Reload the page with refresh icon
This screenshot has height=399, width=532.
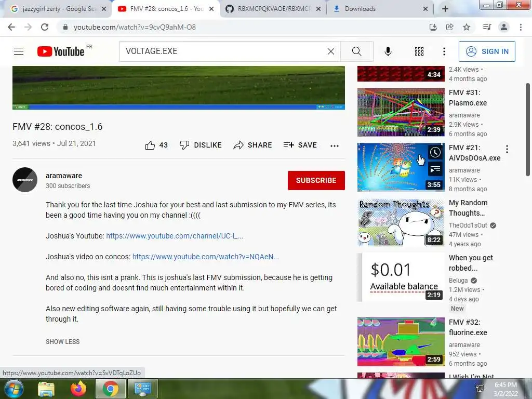45,27
